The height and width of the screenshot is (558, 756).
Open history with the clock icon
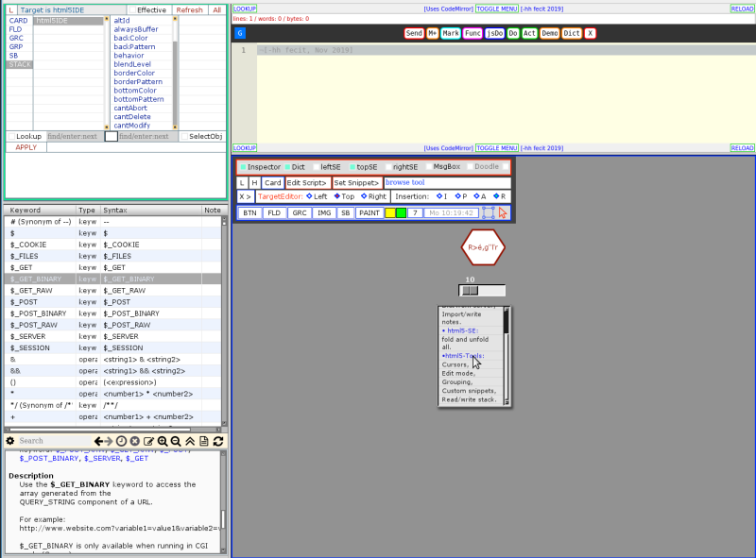coord(121,441)
